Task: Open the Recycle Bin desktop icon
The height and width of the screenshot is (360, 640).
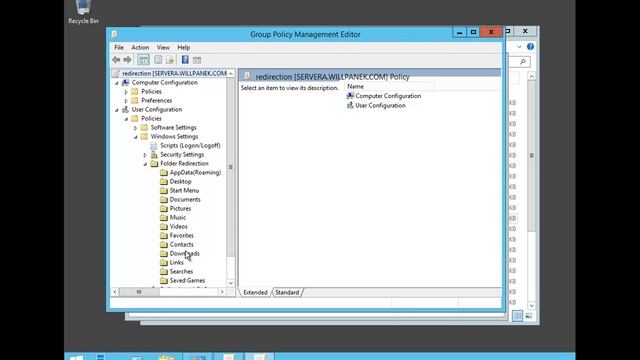Action: (x=83, y=11)
